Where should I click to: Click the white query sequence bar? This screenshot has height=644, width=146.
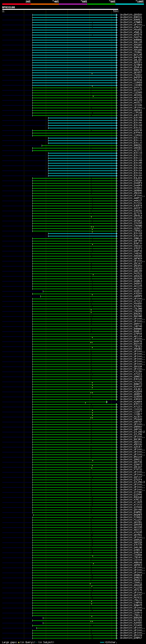click(60, 9)
